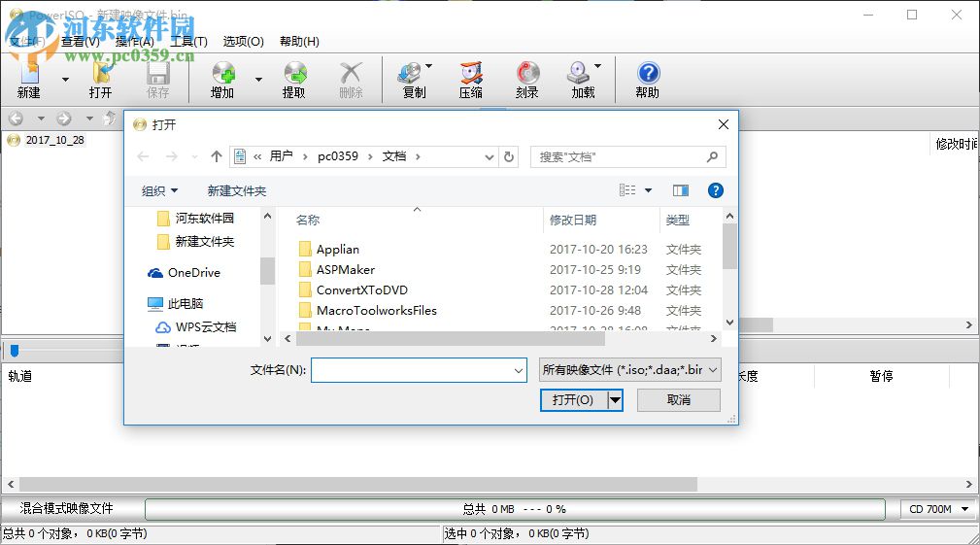Open the 组织 dropdown menu

coord(159,190)
